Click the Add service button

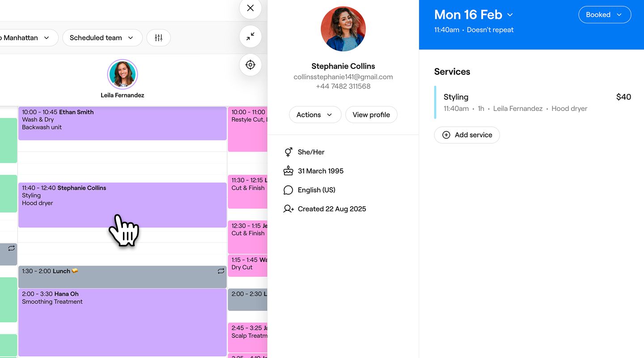pyautogui.click(x=467, y=135)
